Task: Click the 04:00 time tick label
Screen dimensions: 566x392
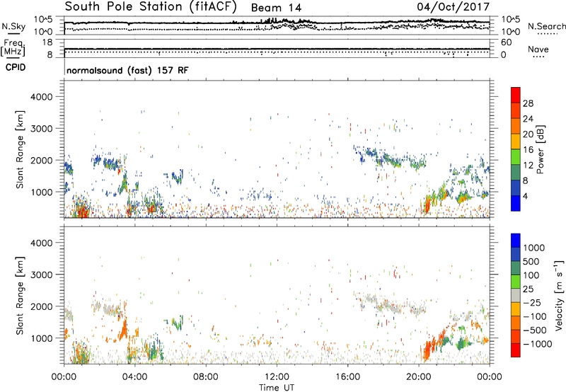Action: pyautogui.click(x=134, y=377)
